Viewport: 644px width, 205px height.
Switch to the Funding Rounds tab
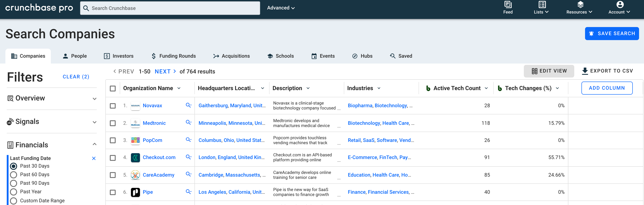(173, 56)
